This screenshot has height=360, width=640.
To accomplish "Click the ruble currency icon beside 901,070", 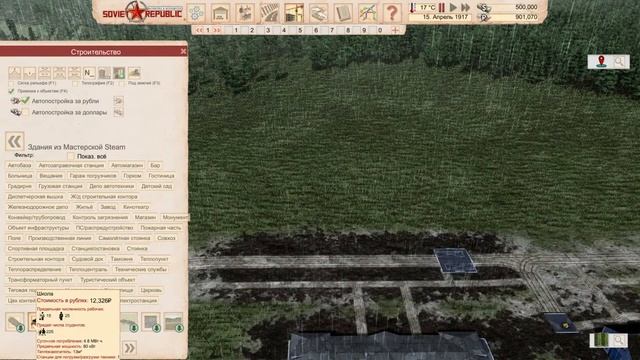I will click(x=484, y=17).
